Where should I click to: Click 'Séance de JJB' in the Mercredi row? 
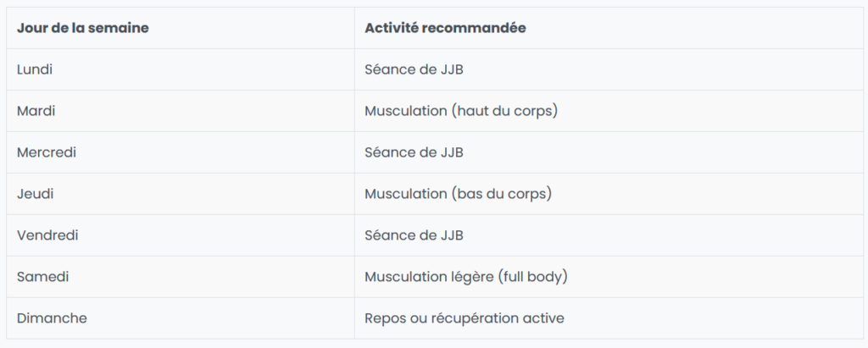tap(609, 152)
